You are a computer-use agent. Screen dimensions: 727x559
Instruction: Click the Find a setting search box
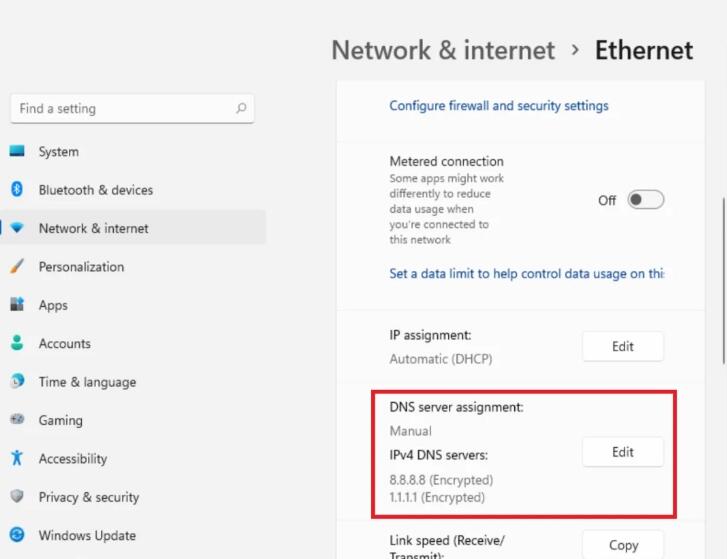click(132, 109)
